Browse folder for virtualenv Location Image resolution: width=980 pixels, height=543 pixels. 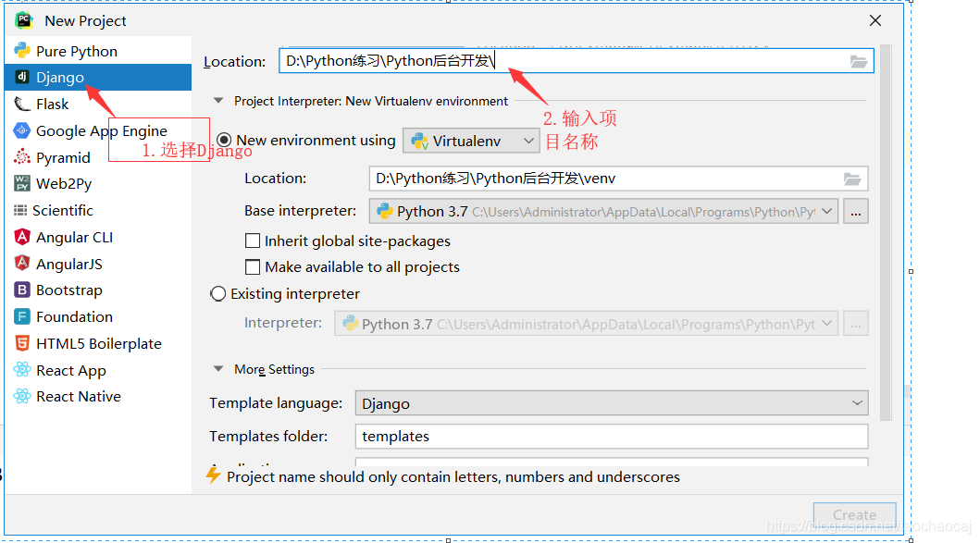point(852,179)
